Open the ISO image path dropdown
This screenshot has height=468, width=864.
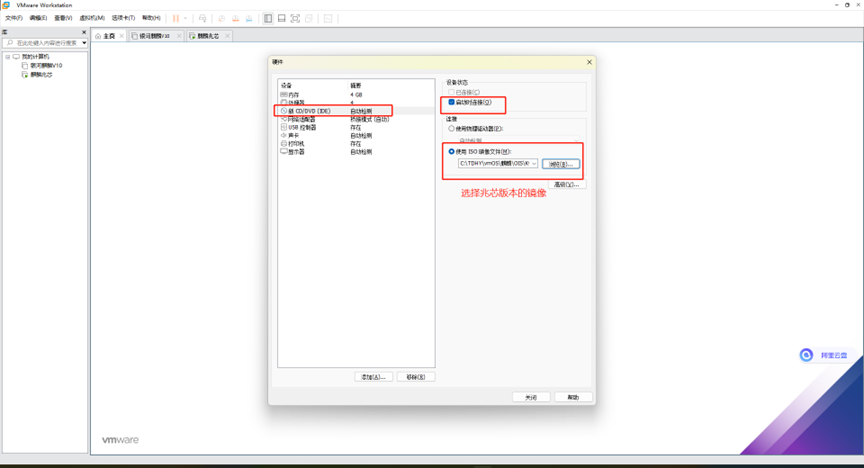[x=534, y=163]
